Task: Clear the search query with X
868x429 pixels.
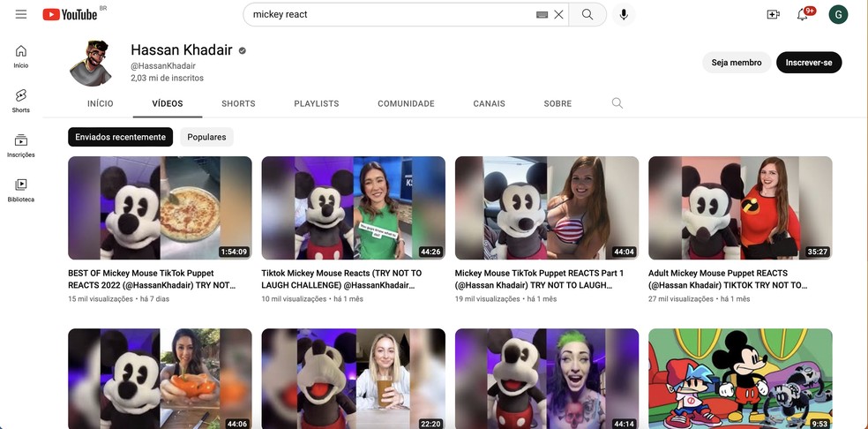Action: point(558,14)
